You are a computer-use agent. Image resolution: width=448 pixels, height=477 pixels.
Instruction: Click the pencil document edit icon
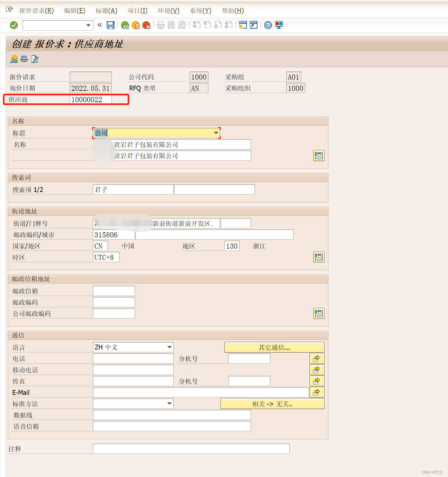click(35, 59)
